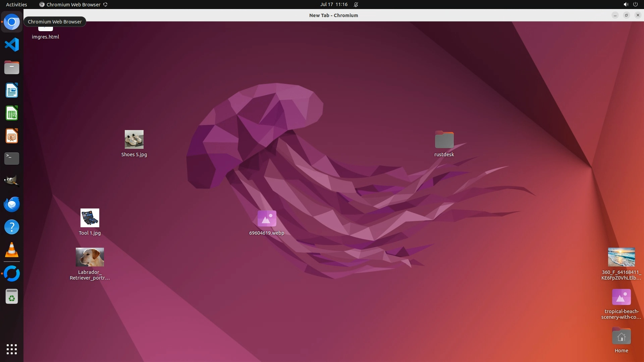Viewport: 644px width, 362px height.
Task: Show Applications grid button
Action: coord(12,349)
